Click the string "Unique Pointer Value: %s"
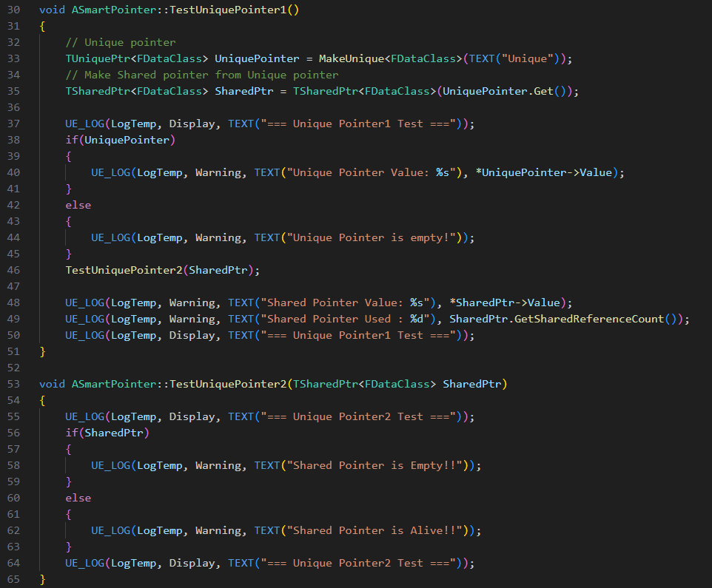Viewport: 712px width, 588px height. tap(371, 173)
